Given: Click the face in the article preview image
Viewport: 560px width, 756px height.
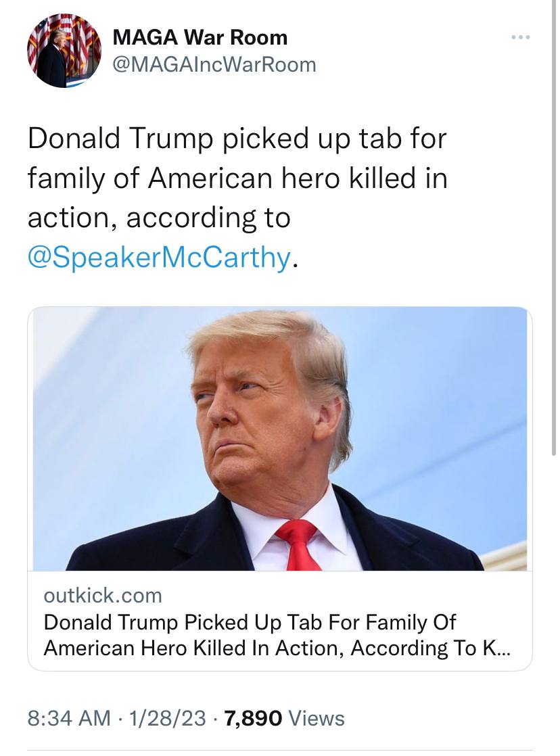Looking at the screenshot, I should (250, 412).
